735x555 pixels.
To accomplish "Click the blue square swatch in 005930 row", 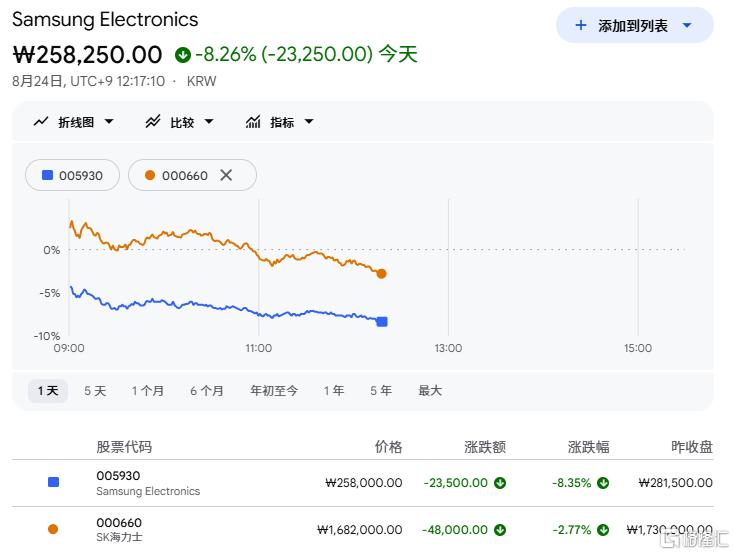I will (53, 482).
